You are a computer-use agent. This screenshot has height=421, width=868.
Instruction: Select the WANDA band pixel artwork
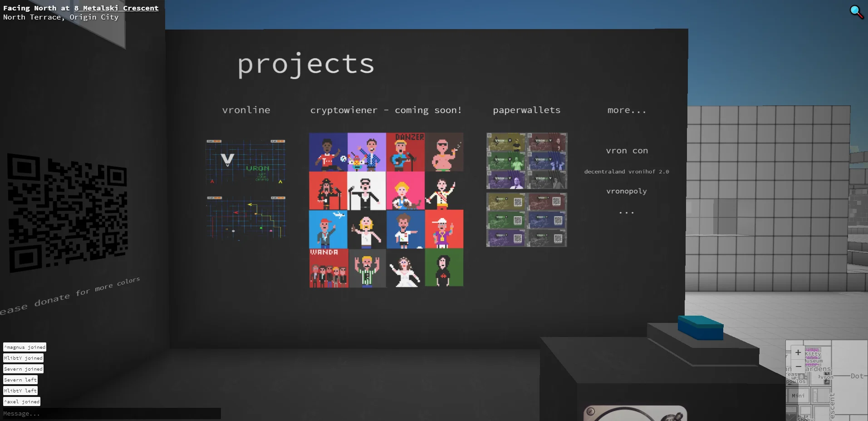tap(329, 268)
